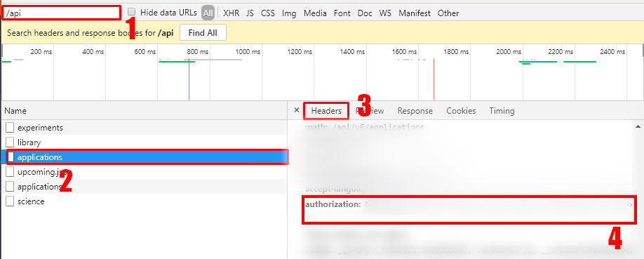Filter requests by CSS
This screenshot has height=259, width=644.
(268, 13)
